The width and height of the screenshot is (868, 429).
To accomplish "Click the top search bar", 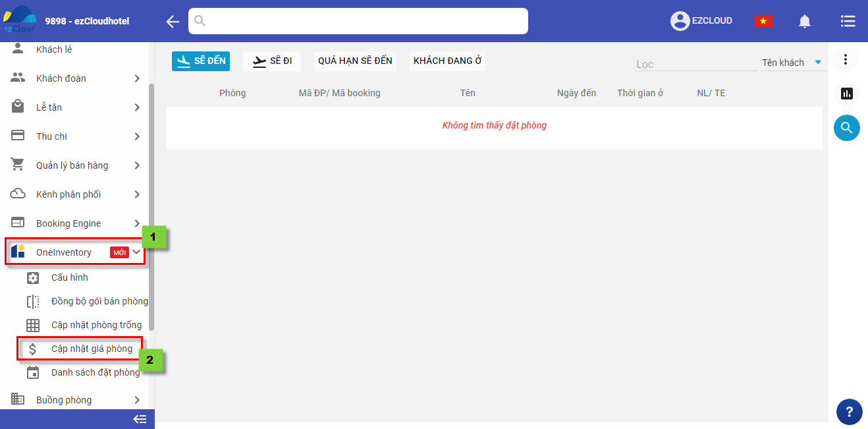I will click(358, 21).
